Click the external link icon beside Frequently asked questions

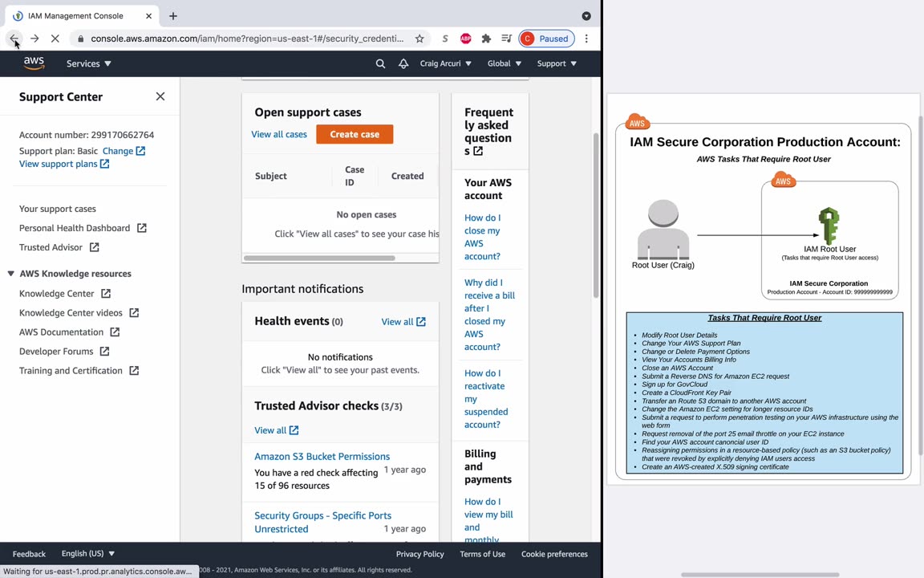[478, 151]
